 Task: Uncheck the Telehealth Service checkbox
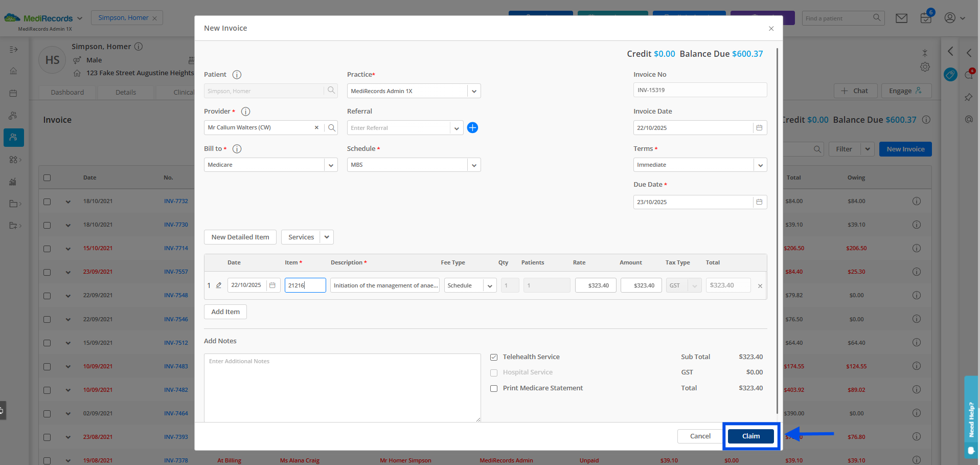(494, 357)
